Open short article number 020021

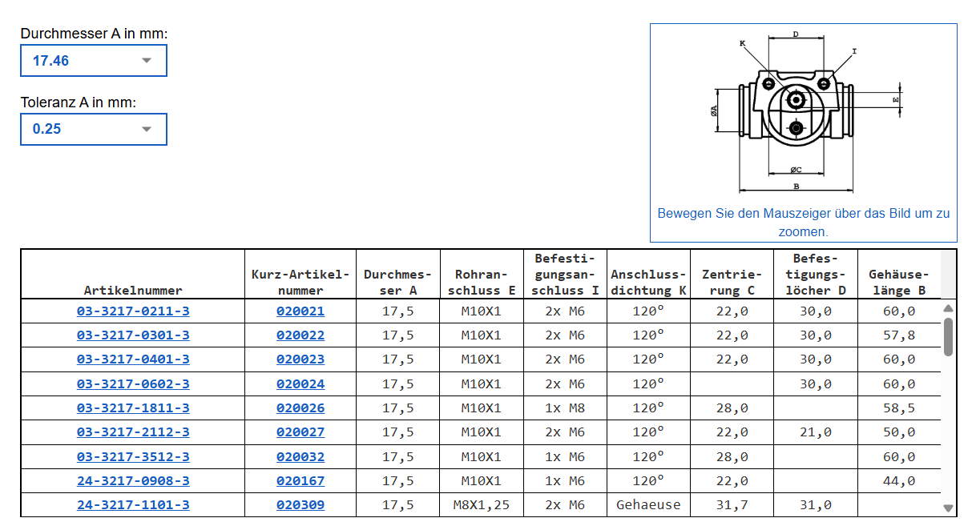pos(300,311)
